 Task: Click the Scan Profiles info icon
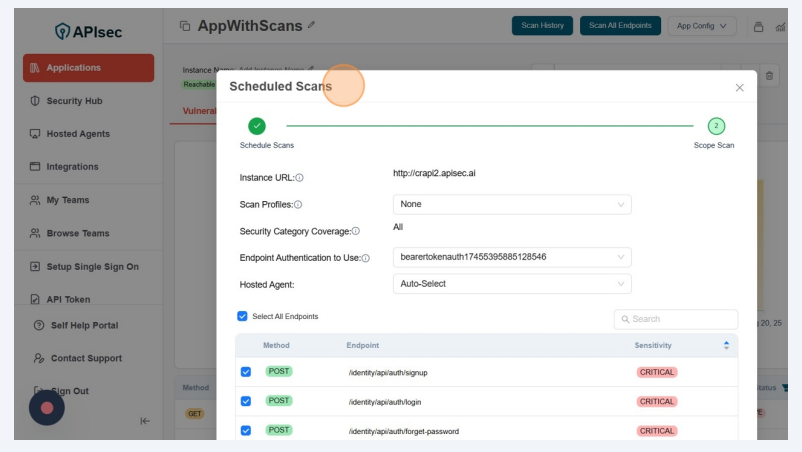pyautogui.click(x=298, y=205)
